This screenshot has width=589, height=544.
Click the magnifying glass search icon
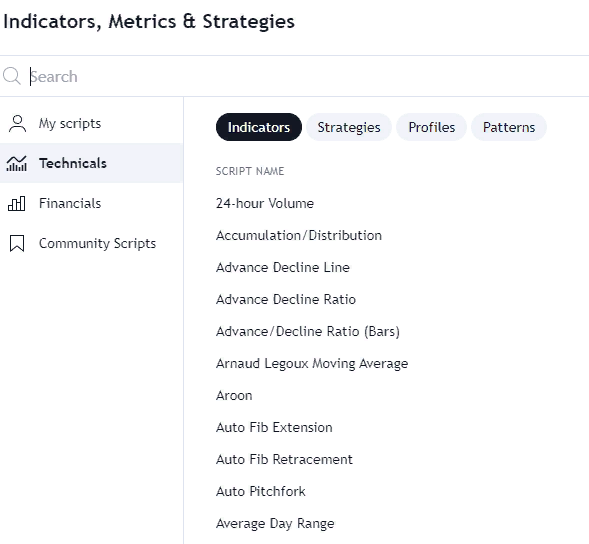click(12, 76)
